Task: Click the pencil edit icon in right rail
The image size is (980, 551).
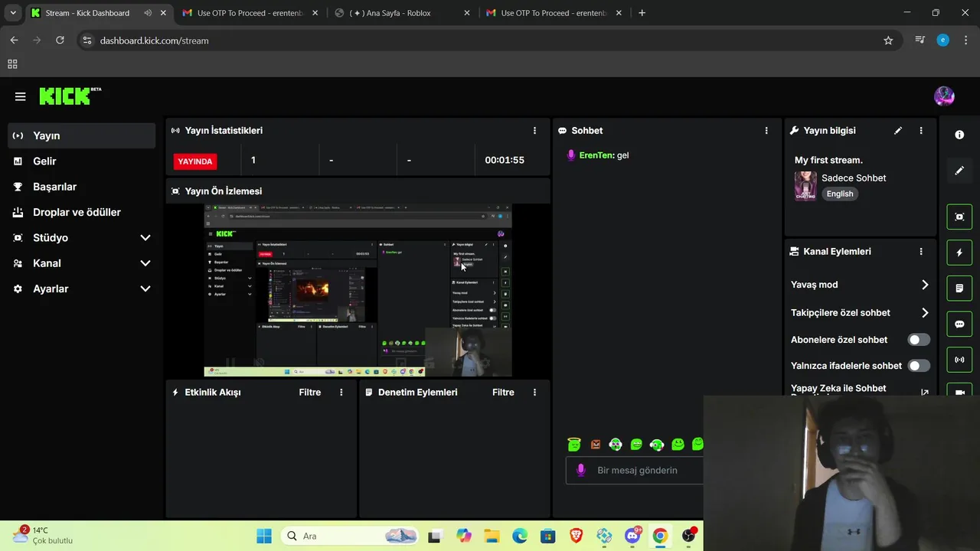Action: click(x=959, y=171)
